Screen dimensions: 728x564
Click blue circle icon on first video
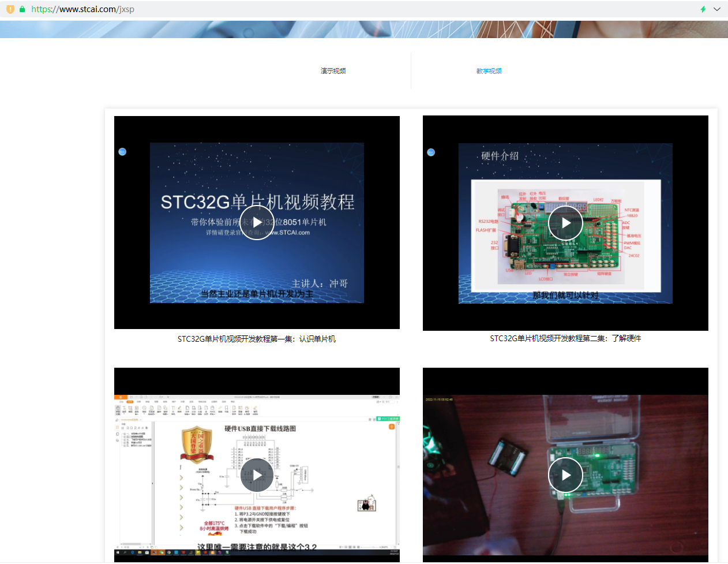pos(122,152)
